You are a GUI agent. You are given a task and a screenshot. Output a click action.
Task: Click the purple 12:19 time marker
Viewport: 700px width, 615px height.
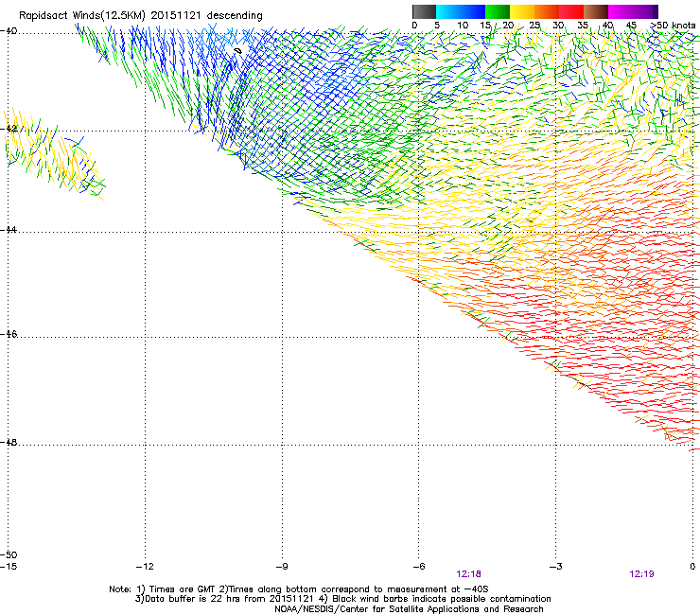pos(641,574)
